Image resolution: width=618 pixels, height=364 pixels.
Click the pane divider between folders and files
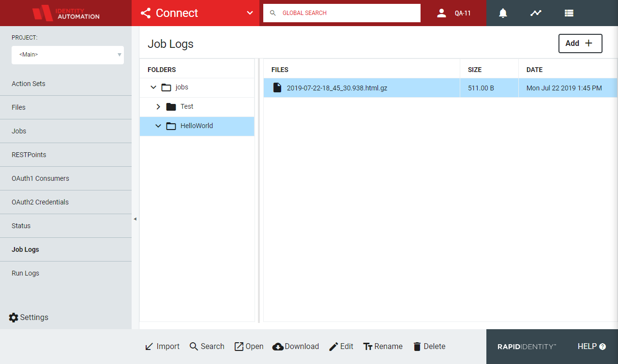pos(259,190)
